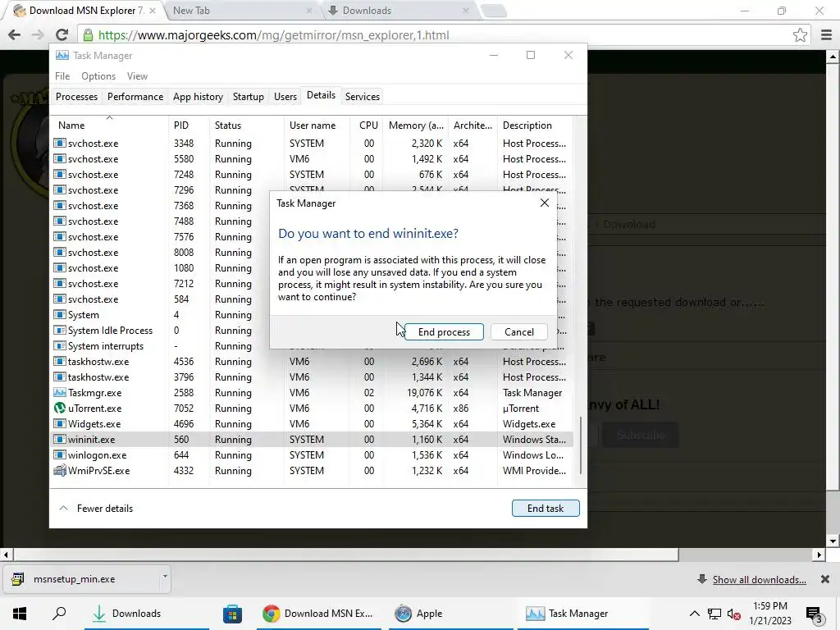Select the Widgets.exe process icon
840x630 pixels.
60,424
